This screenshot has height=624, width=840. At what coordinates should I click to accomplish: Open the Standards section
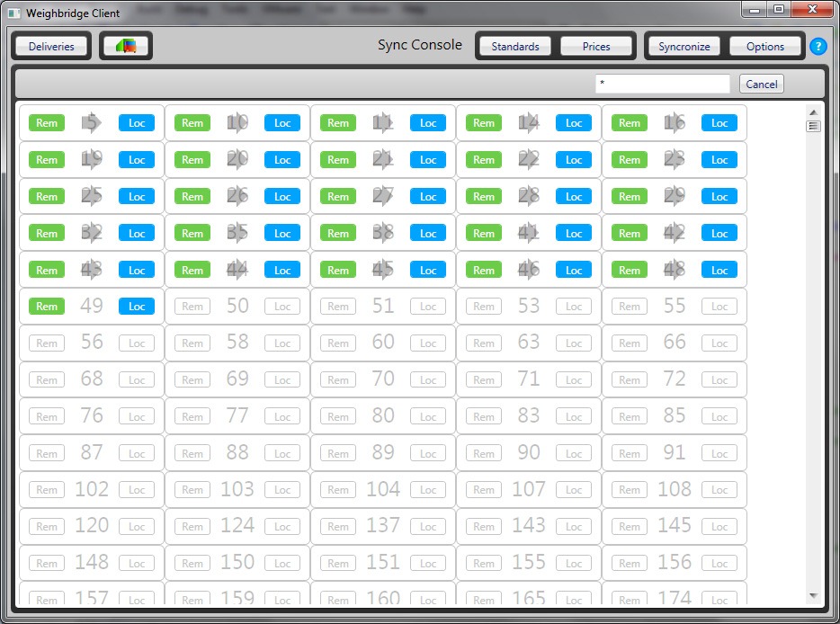[x=515, y=46]
